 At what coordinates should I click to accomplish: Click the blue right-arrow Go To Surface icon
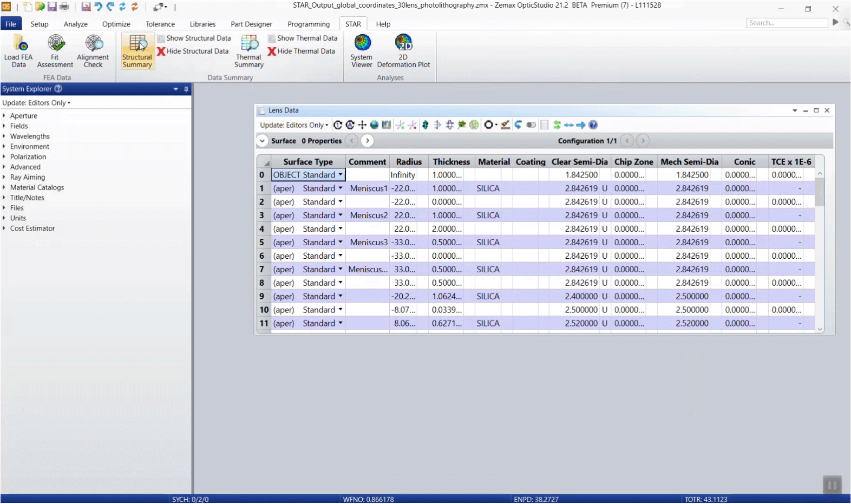(581, 125)
